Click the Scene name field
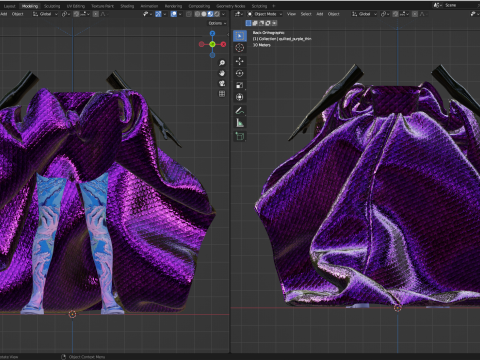The height and width of the screenshot is (360, 480). pos(462,5)
